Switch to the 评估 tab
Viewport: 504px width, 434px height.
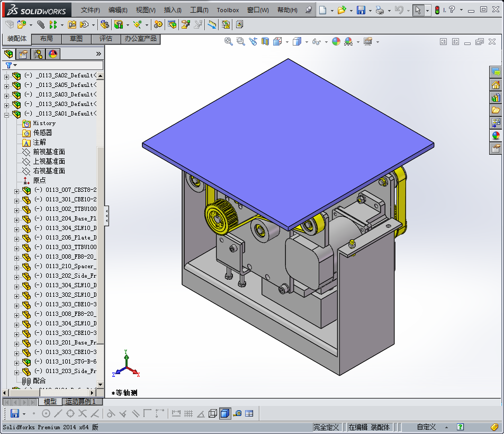coord(106,39)
